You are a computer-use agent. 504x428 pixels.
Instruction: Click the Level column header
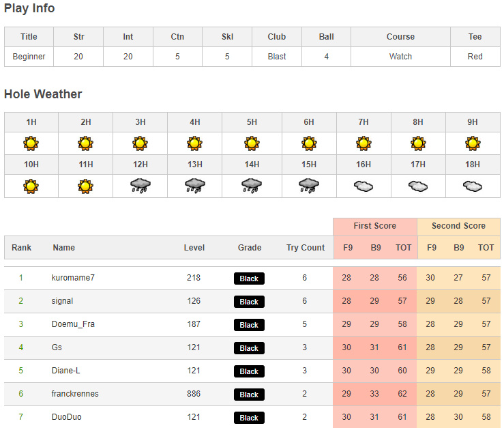(194, 248)
